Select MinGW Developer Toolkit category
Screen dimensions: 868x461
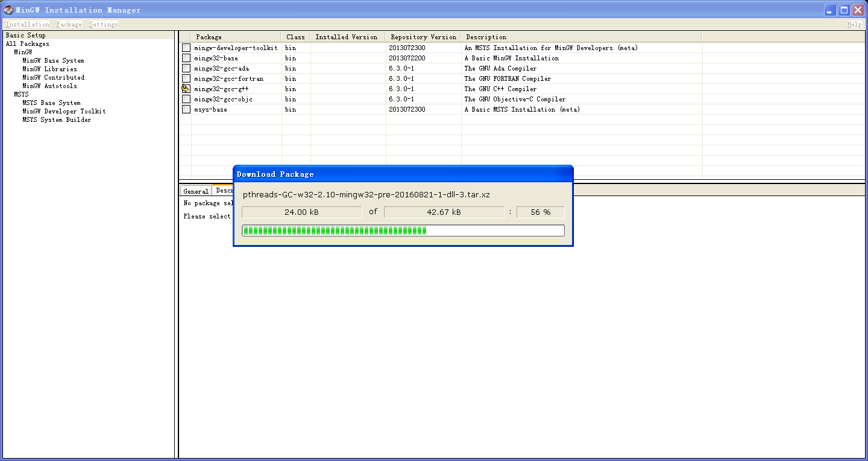pyautogui.click(x=64, y=111)
